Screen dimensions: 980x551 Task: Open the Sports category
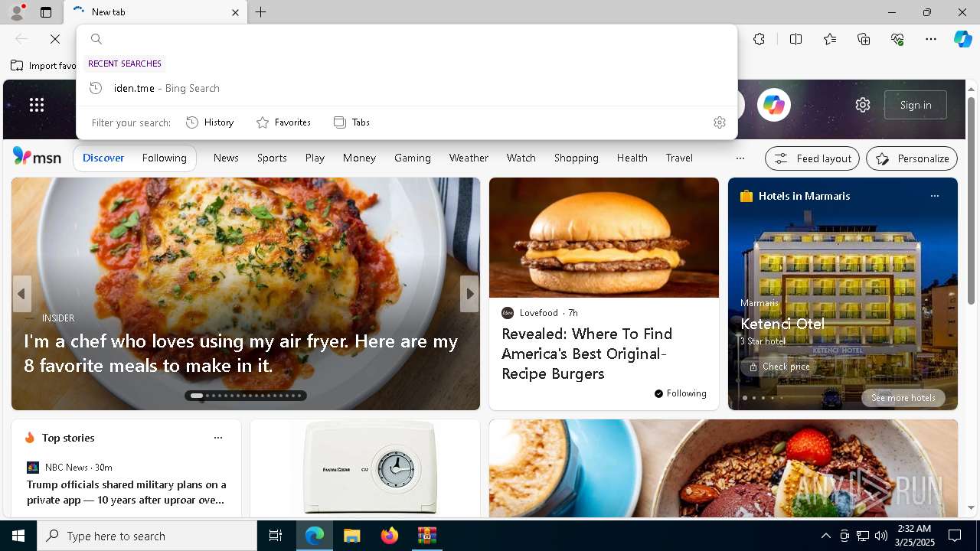tap(272, 158)
